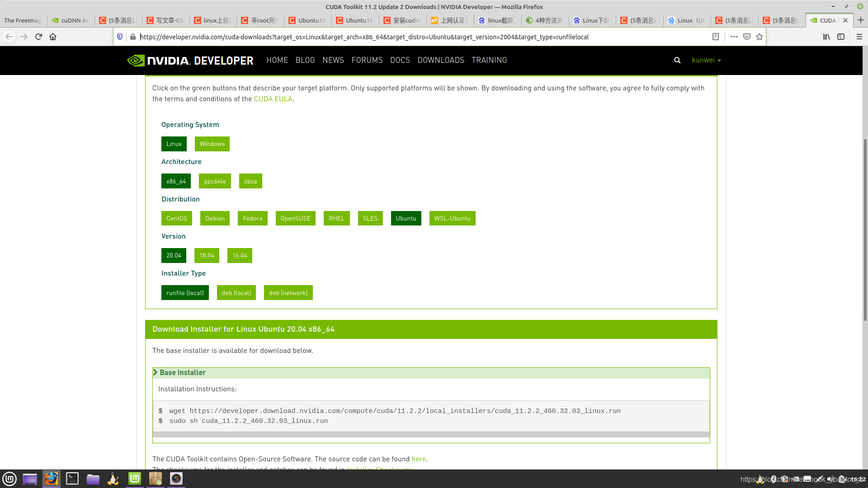Open the CUDA EULA link
Screen dimensions: 868x488
click(x=273, y=99)
